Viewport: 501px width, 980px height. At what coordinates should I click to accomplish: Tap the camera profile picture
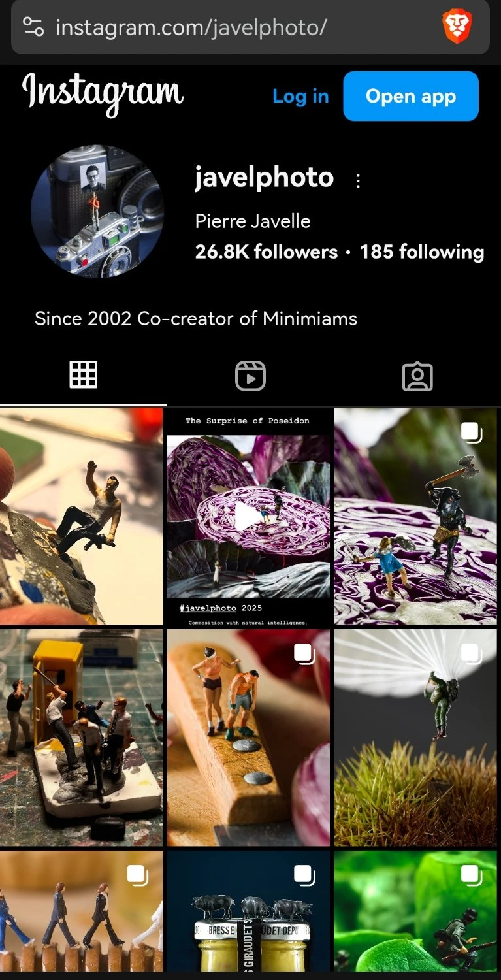pyautogui.click(x=97, y=212)
